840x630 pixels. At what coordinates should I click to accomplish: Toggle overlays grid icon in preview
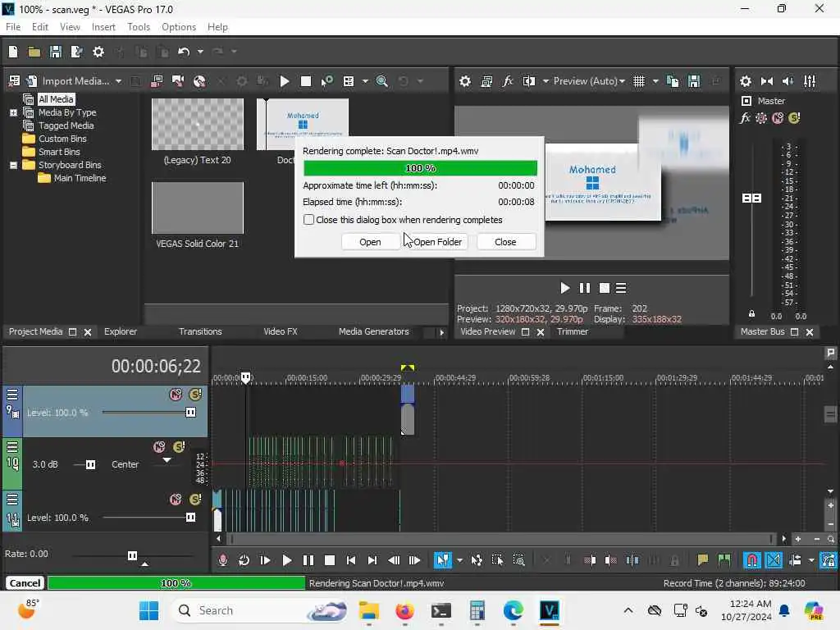click(x=639, y=81)
